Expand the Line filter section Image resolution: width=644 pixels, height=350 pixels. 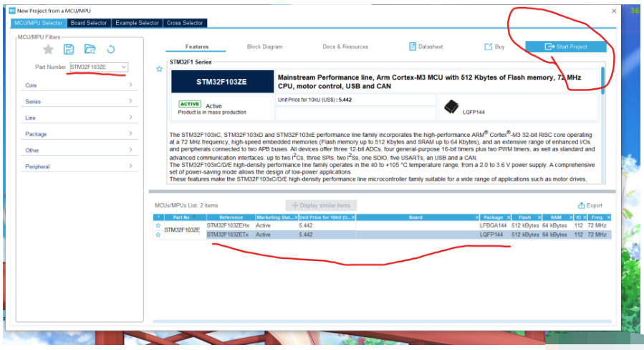click(x=80, y=118)
